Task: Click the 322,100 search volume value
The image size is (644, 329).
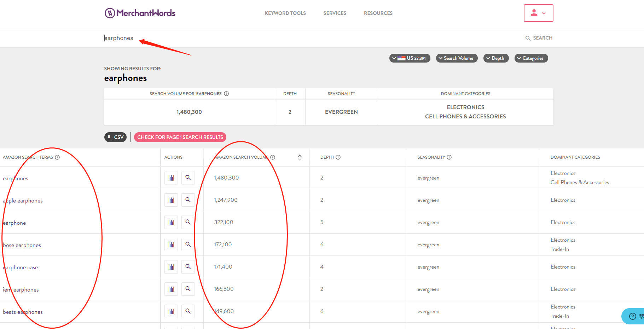Action: coord(224,222)
